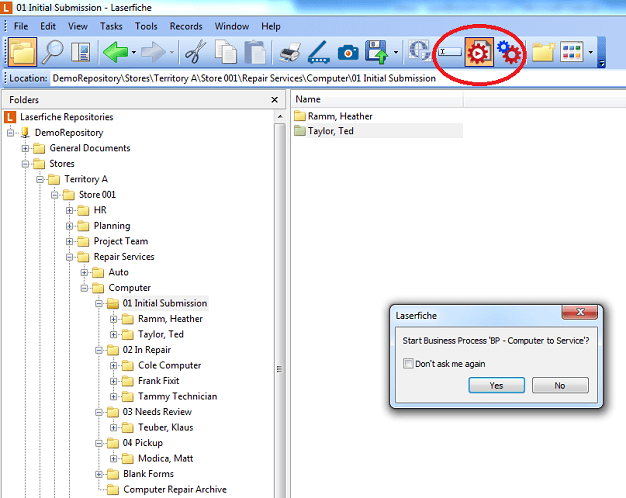Screen dimensions: 626x498
Task: Collapse the DemoRepository node
Action: pos(10,133)
